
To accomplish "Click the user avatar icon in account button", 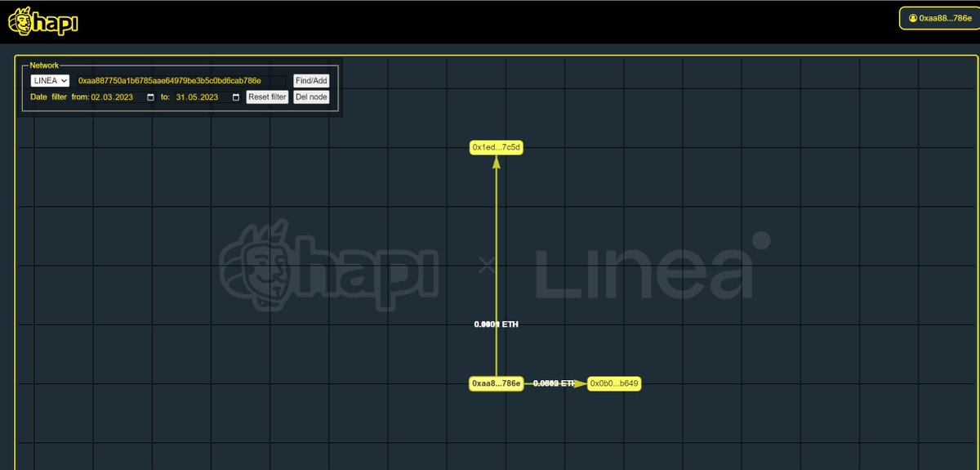I will pos(913,18).
